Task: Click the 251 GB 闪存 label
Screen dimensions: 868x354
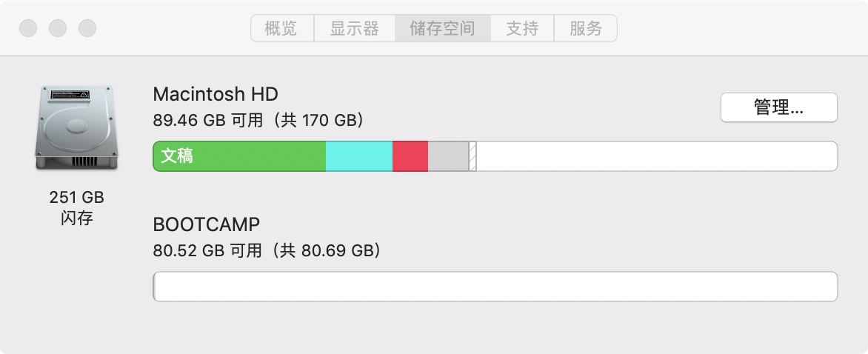Action: coord(77,207)
